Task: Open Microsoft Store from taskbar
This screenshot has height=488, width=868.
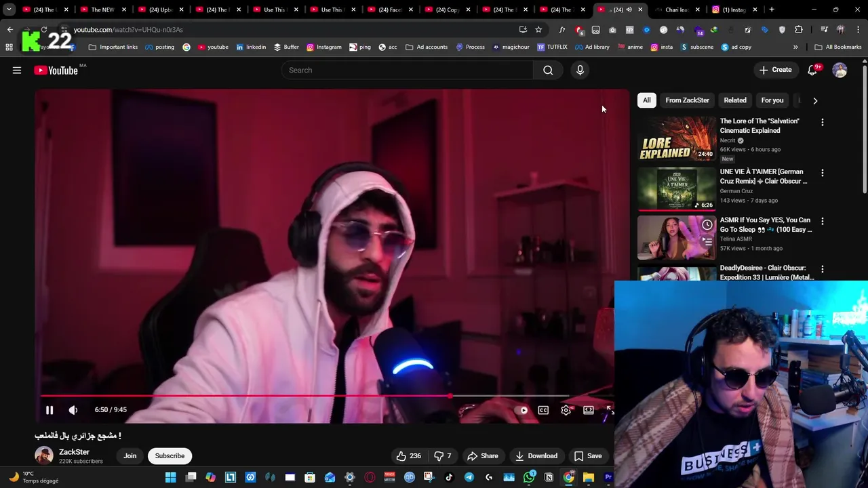Action: [310, 477]
